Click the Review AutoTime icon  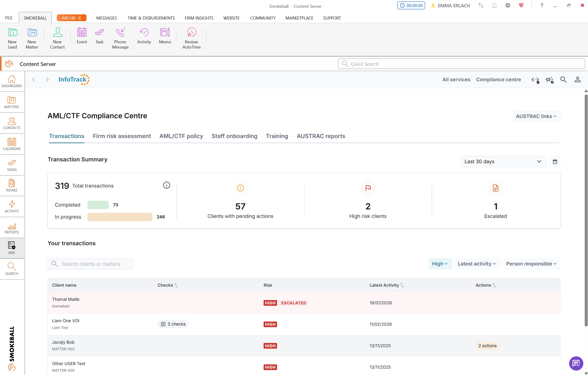(192, 38)
